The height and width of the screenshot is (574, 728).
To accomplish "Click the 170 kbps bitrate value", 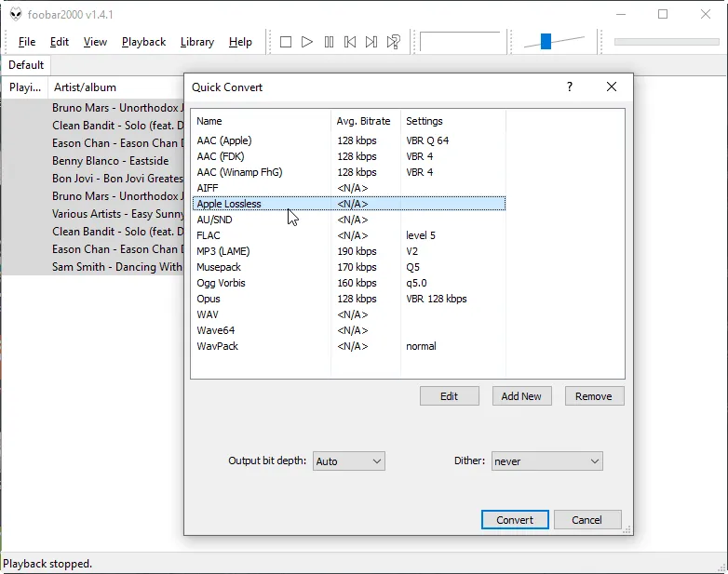I will (357, 267).
